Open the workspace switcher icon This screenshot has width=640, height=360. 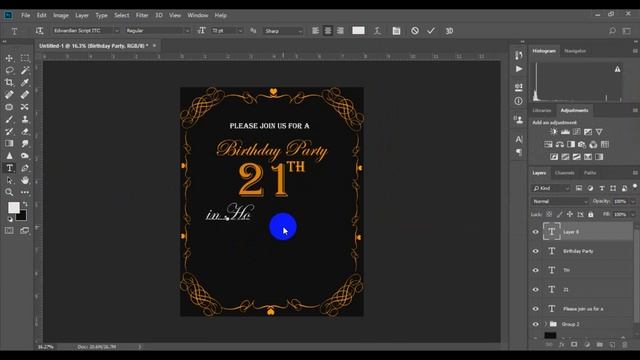tap(627, 31)
